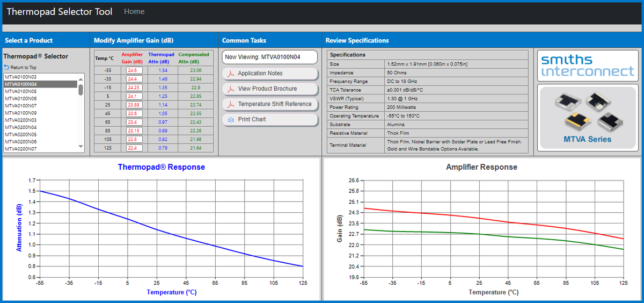
Task: Edit amplifier gain field for -35 °C
Action: click(133, 79)
